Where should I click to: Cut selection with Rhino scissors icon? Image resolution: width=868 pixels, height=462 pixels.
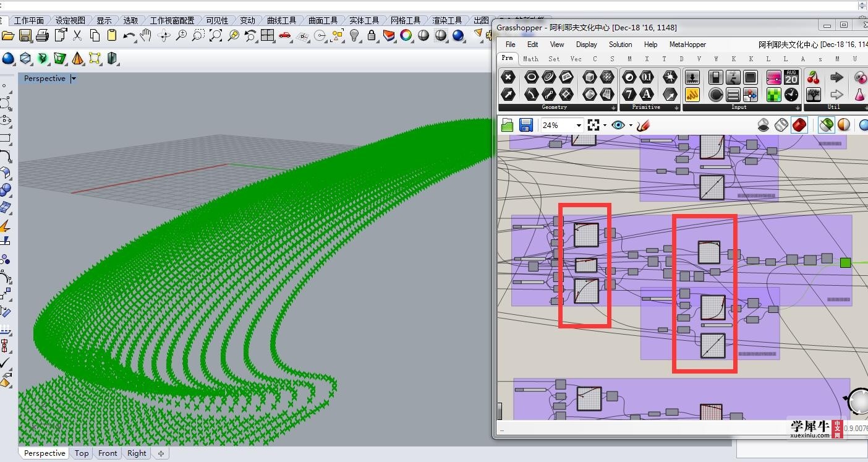click(77, 36)
